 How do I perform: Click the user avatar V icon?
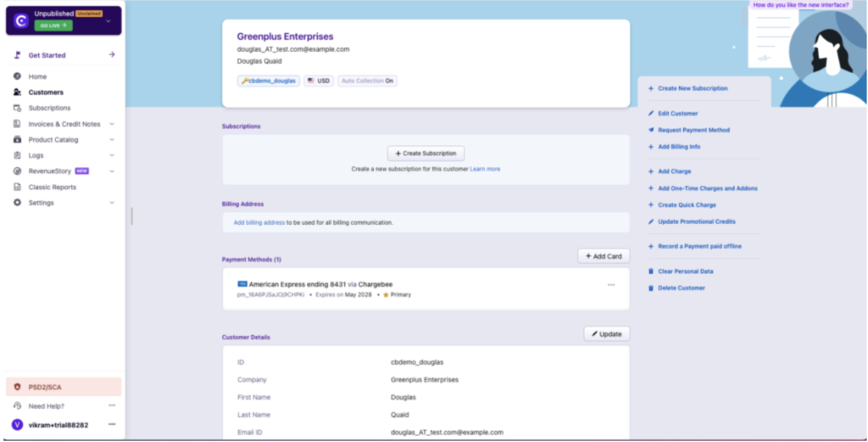point(17,425)
